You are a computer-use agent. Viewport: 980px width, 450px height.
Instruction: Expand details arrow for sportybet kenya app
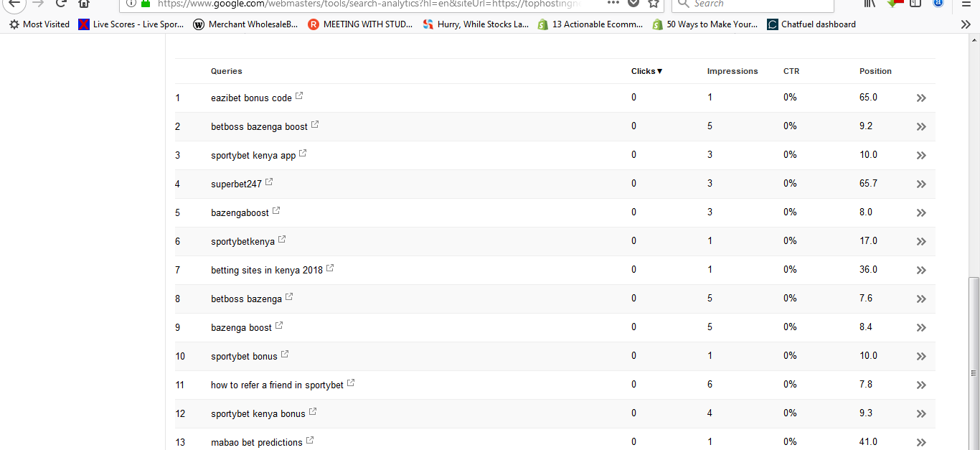pos(921,155)
